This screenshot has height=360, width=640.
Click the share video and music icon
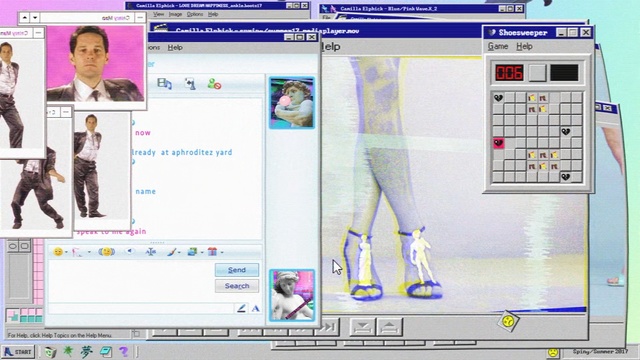[x=164, y=84]
